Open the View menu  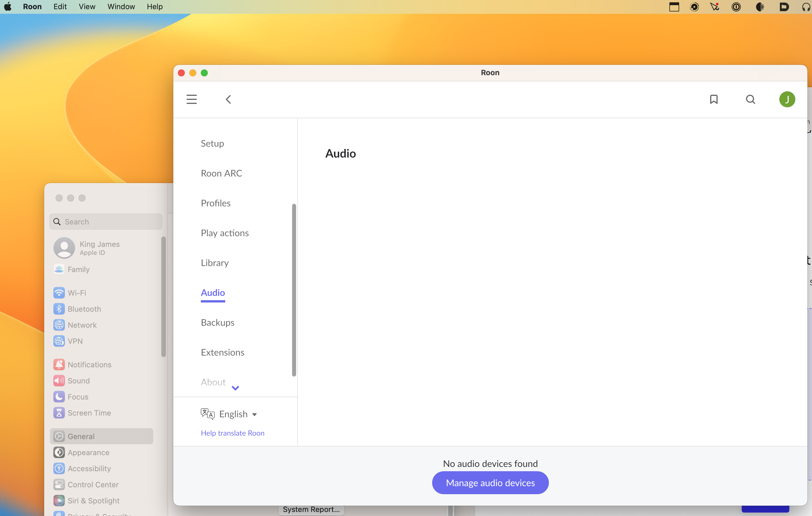[87, 7]
